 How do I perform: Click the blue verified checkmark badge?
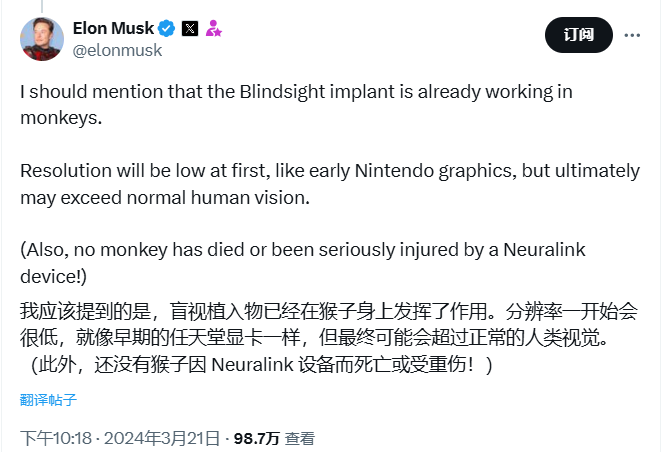pyautogui.click(x=166, y=28)
